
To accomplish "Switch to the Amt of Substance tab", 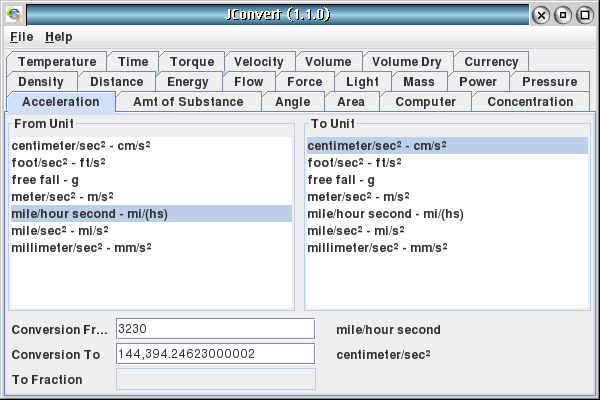I will tap(188, 102).
